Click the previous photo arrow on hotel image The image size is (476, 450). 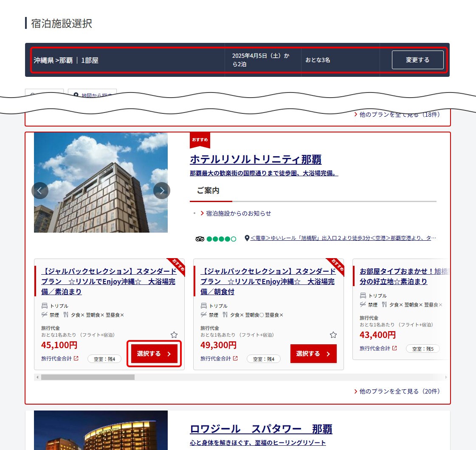point(40,191)
